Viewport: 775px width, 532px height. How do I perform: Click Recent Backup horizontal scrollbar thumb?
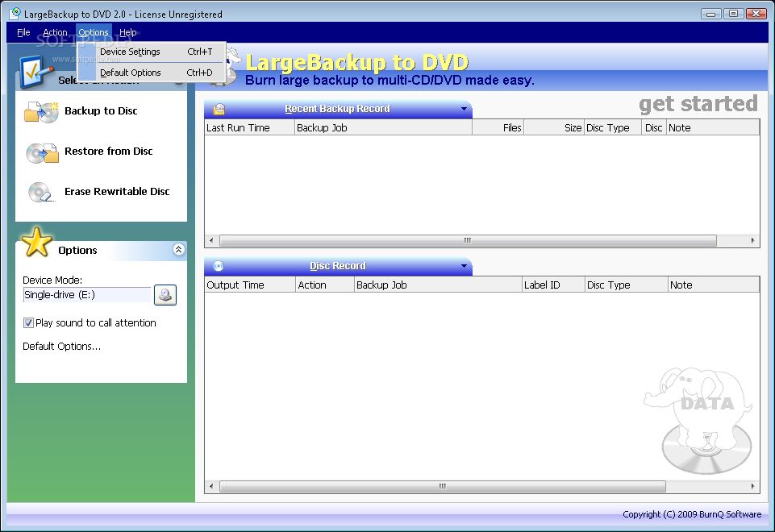[x=468, y=240]
